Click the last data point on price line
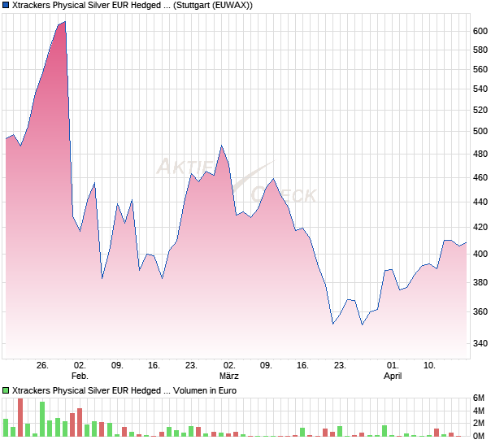Image resolution: width=504 pixels, height=444 pixels. (467, 242)
